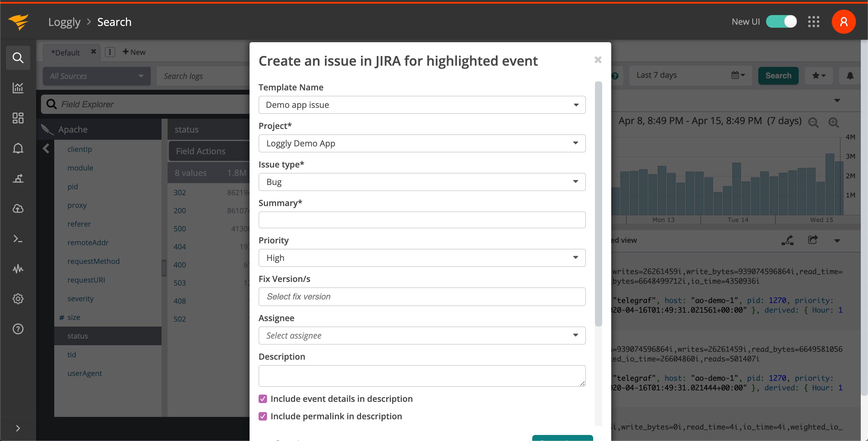Viewport: 868px width, 441px height.
Task: Click the Summary input field
Action: point(422,220)
